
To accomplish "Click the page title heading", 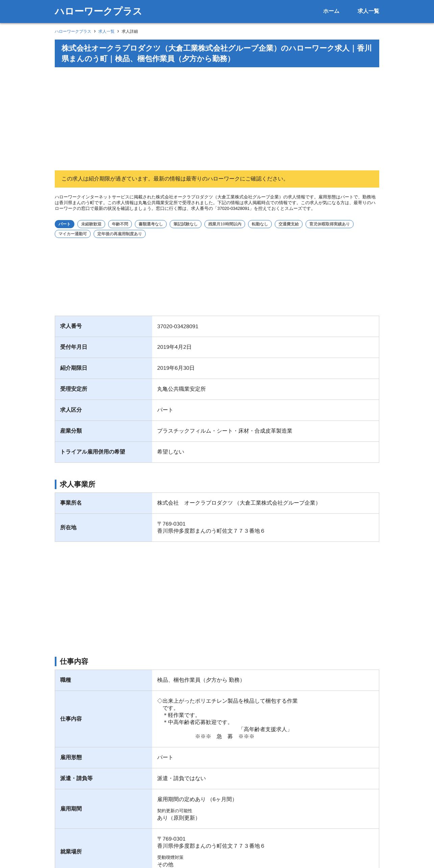I will (x=217, y=53).
